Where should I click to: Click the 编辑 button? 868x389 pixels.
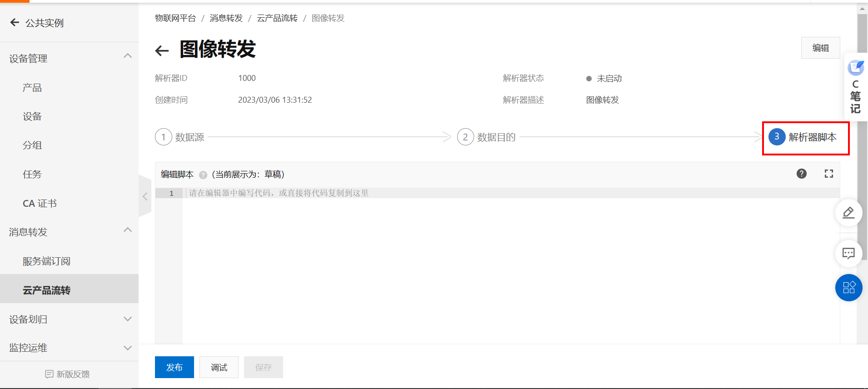(x=821, y=48)
